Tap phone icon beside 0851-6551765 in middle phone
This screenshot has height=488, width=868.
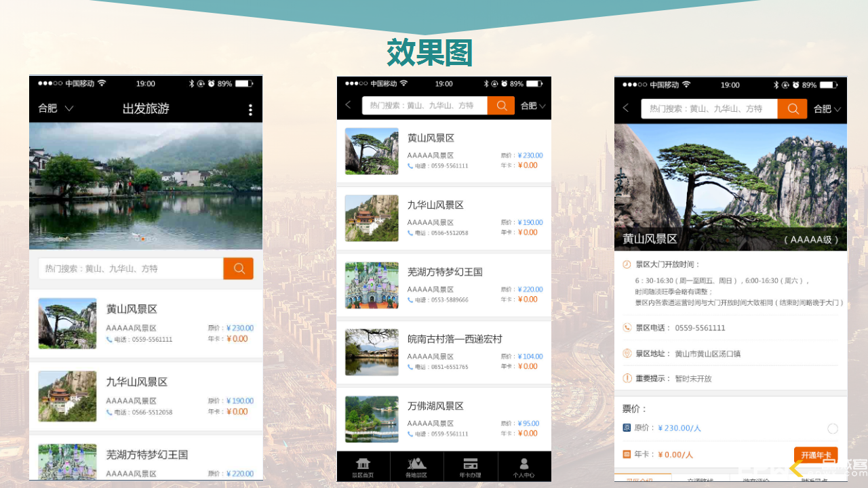410,367
